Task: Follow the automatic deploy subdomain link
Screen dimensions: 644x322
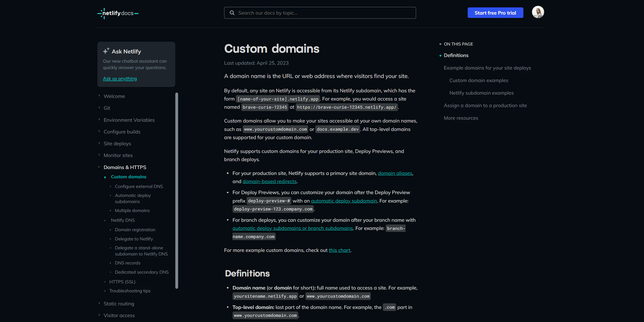Action: [x=344, y=201]
